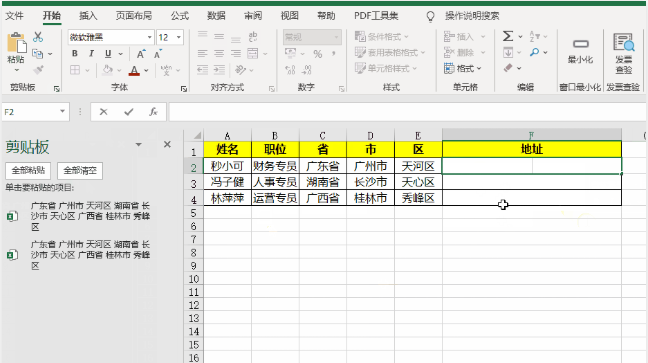This screenshot has width=648, height=363.
Task: Increase indent icon
Action: click(x=219, y=70)
